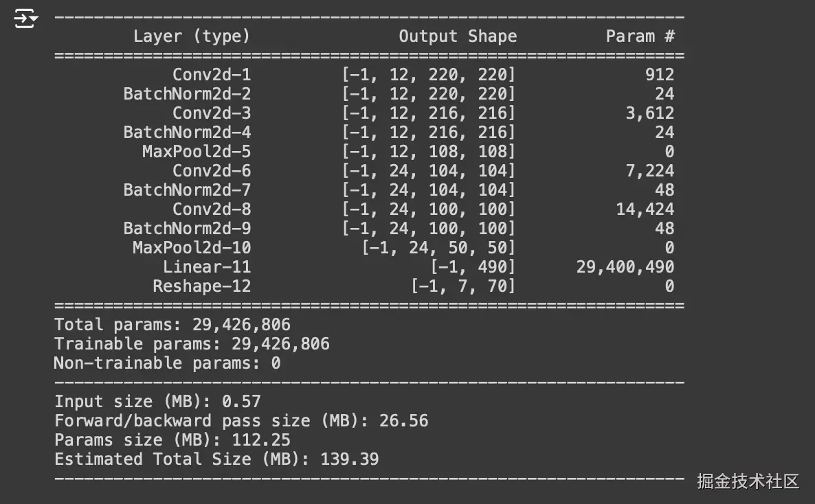Select the Conv2d-1 layer row
Screen dimensions: 815x504
point(212,74)
